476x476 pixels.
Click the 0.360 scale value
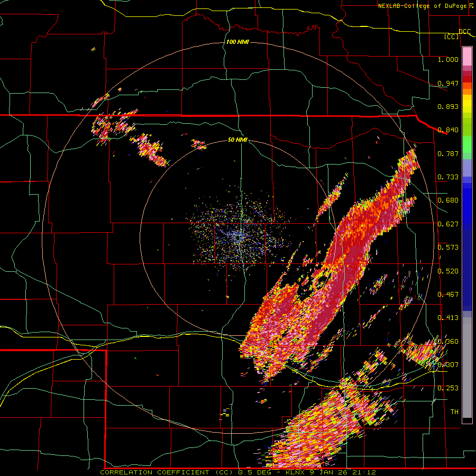point(448,342)
